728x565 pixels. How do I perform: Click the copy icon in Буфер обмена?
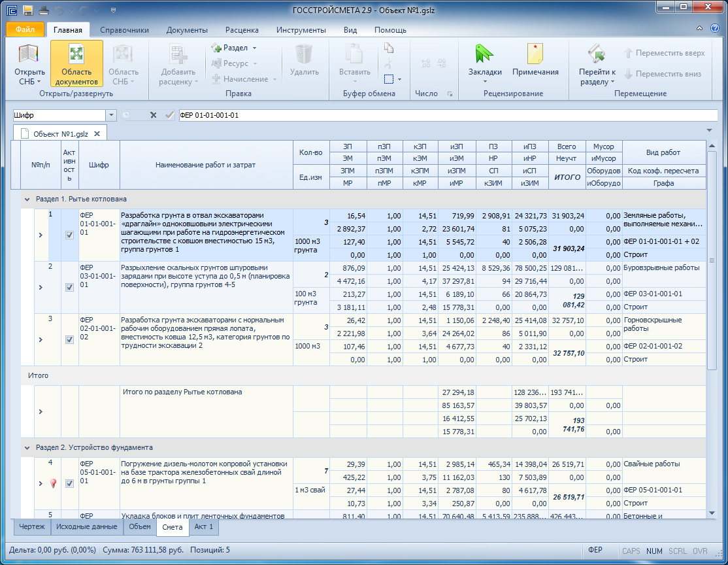coord(389,48)
